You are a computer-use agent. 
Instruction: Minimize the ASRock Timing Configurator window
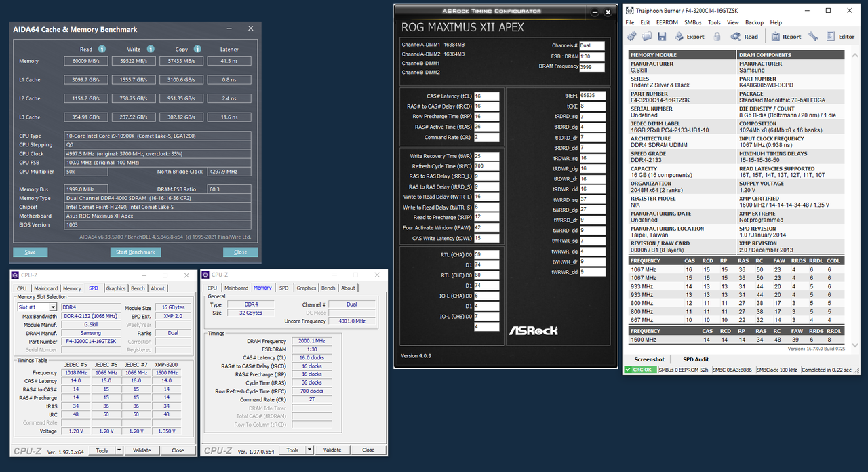595,12
